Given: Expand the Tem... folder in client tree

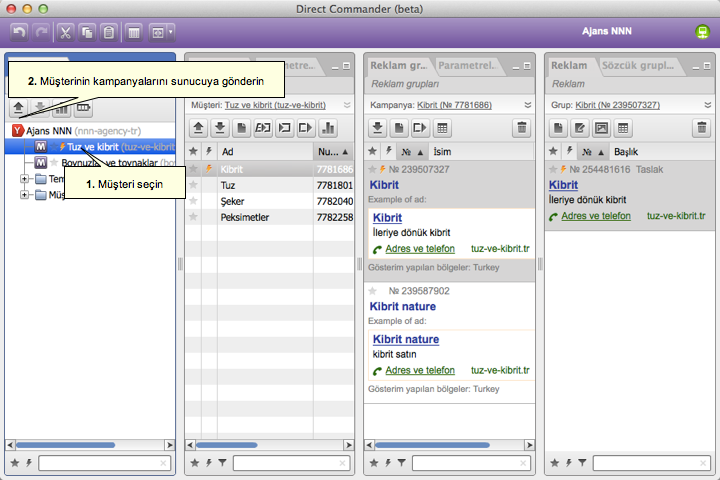Looking at the screenshot, I should [24, 179].
